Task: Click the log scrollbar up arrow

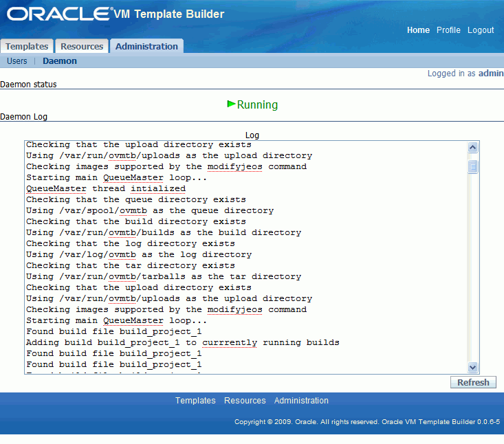Action: pos(472,148)
